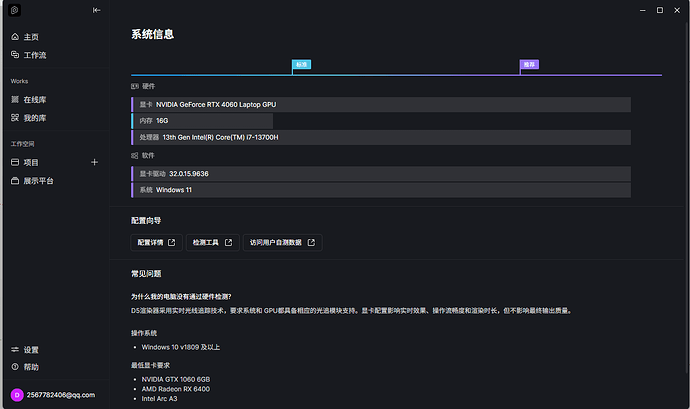Screen dimensions: 690x409
Task: Minimize the application window
Action: 643,10
